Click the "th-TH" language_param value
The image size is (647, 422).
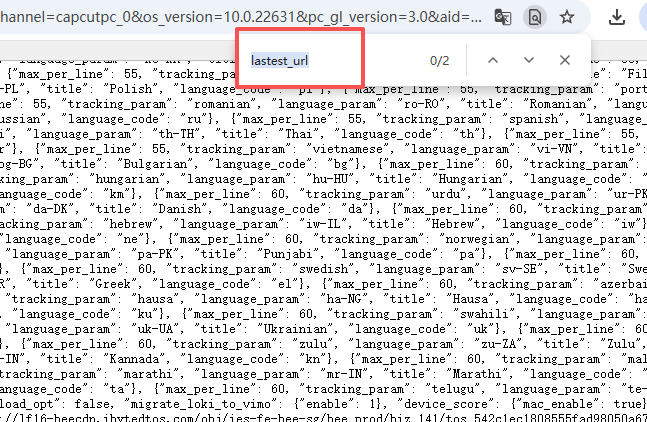pos(177,134)
